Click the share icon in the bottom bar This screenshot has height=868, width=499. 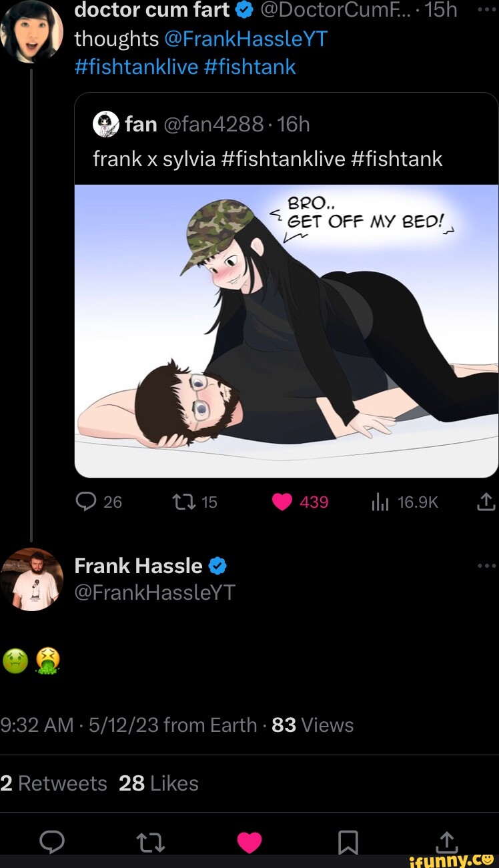447,842
